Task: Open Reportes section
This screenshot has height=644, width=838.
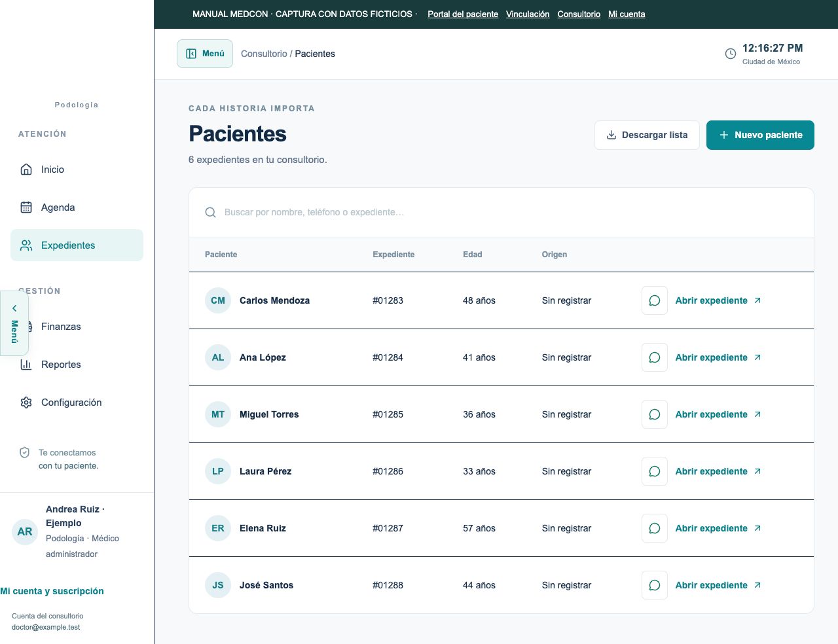Action: 77,365
